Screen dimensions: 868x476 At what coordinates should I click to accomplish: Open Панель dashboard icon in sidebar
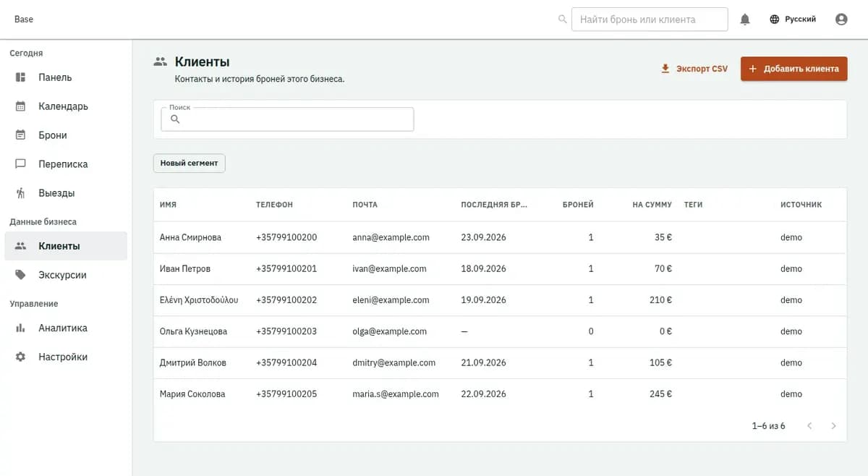[x=21, y=77]
